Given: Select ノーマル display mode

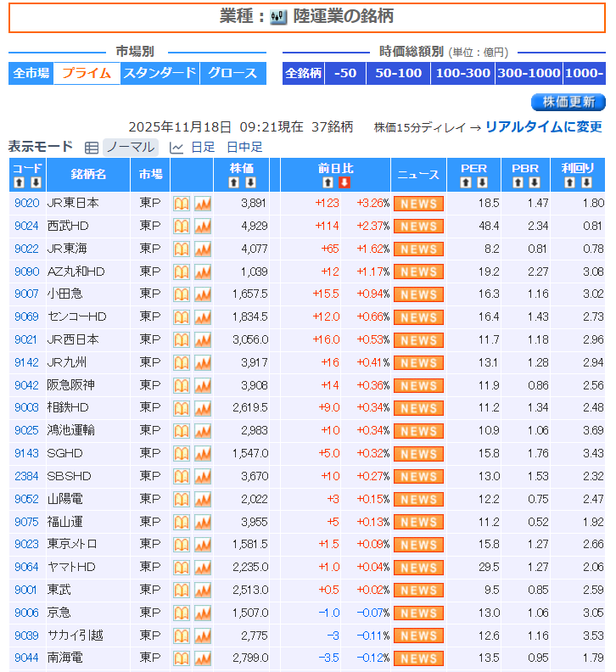Looking at the screenshot, I should tap(130, 147).
